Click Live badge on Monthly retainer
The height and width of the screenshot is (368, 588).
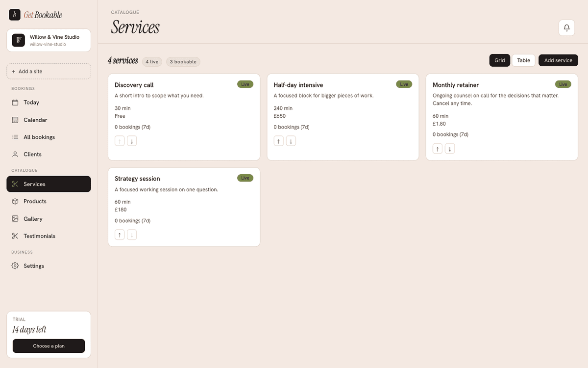click(563, 84)
